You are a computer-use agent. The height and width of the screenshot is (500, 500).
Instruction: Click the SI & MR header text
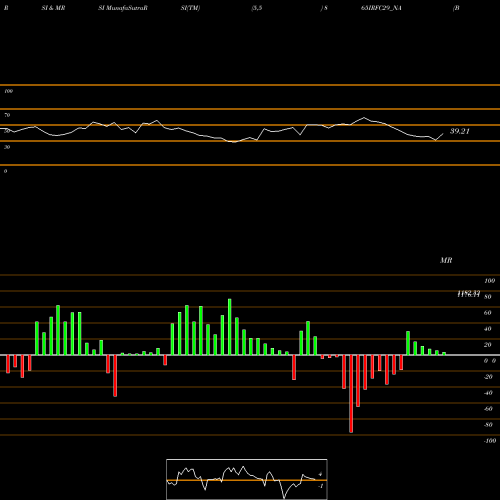53,8
